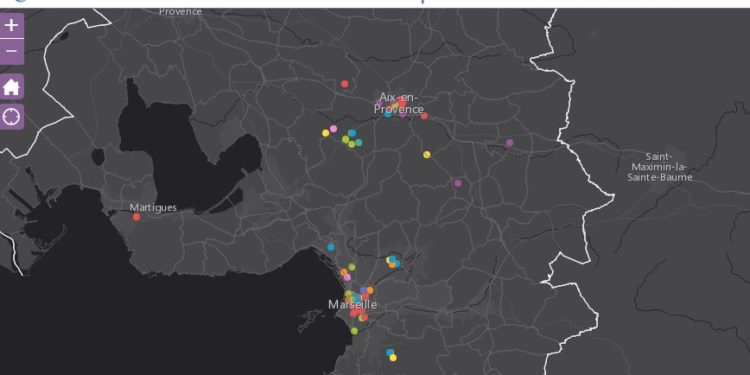Click the Provence label at the top
This screenshot has height=375, width=750.
coord(180,12)
